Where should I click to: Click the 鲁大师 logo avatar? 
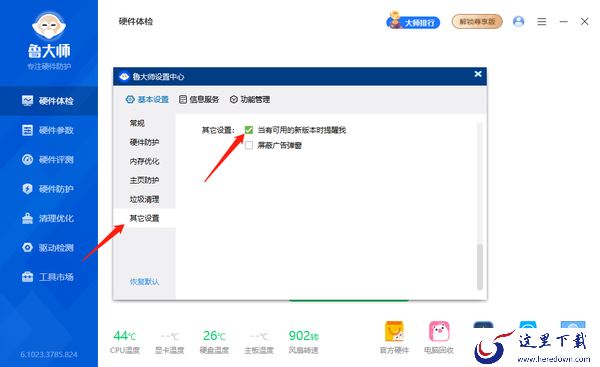pyautogui.click(x=49, y=26)
